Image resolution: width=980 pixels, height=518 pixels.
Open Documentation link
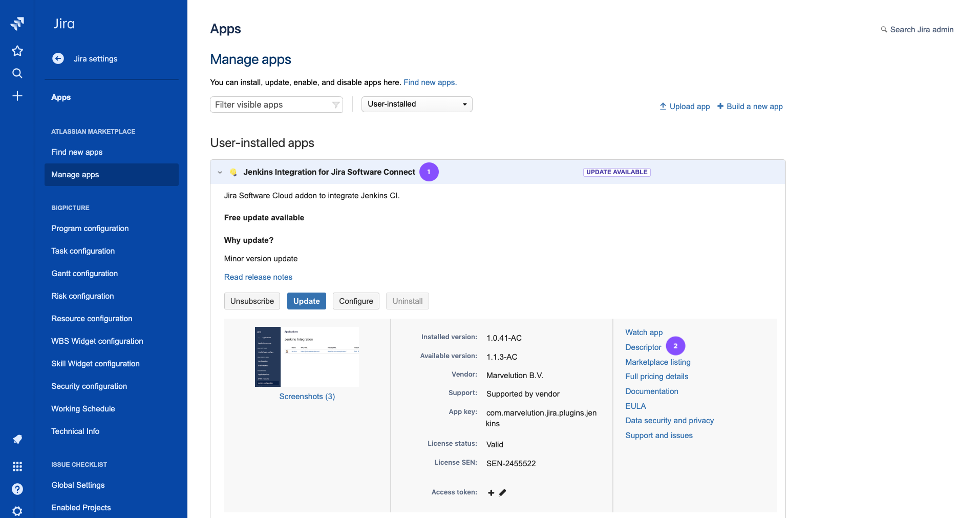coord(652,391)
